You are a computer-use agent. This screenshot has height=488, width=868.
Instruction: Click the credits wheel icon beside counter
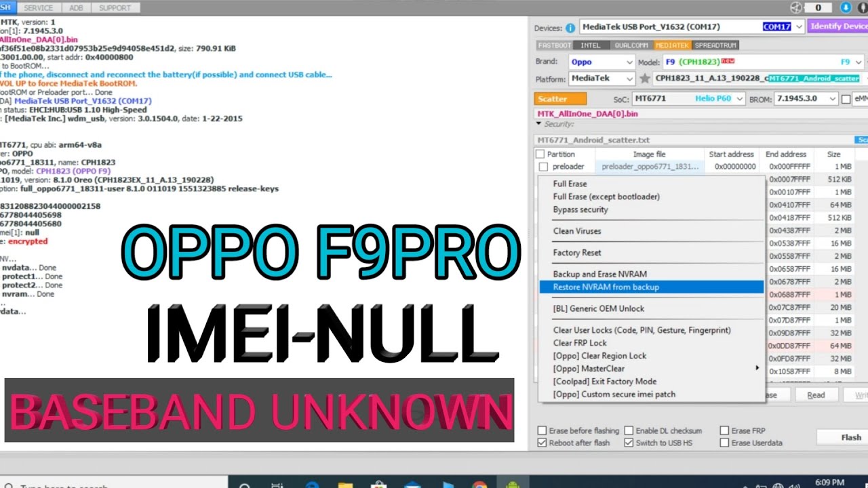tap(796, 7)
